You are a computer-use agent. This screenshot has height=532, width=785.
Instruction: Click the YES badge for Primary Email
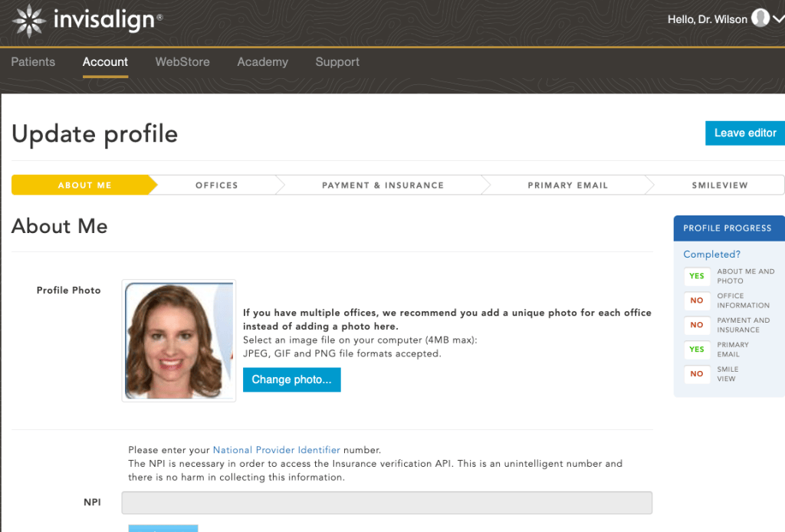(x=696, y=350)
